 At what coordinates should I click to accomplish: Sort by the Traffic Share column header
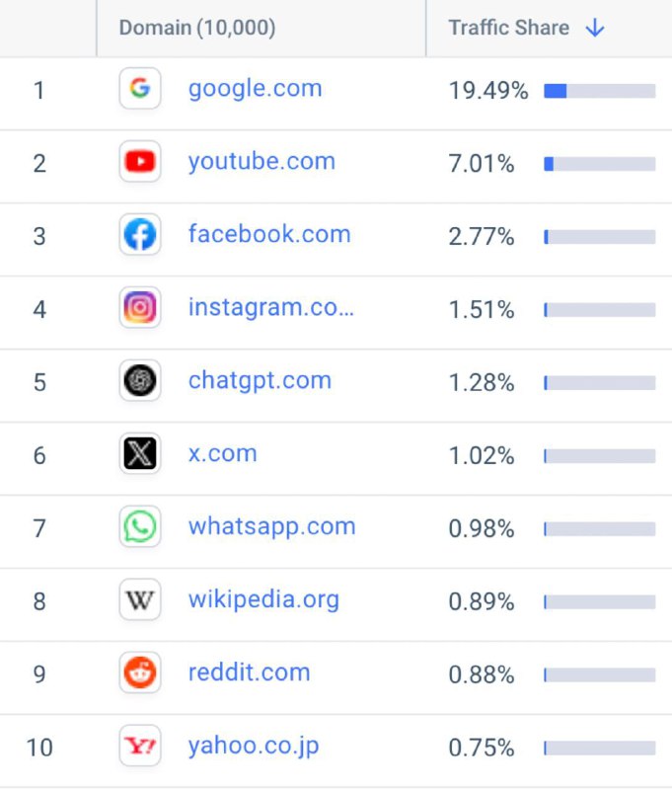pos(509,28)
